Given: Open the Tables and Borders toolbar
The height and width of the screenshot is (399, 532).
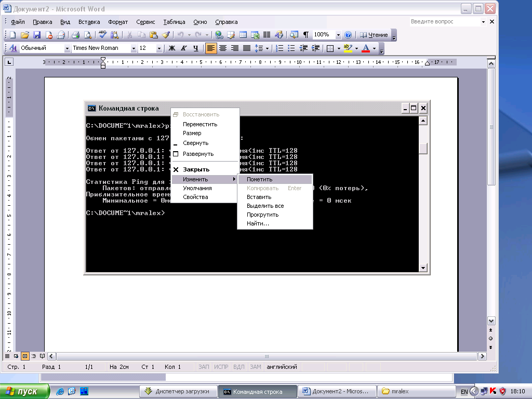Looking at the screenshot, I should tap(231, 35).
